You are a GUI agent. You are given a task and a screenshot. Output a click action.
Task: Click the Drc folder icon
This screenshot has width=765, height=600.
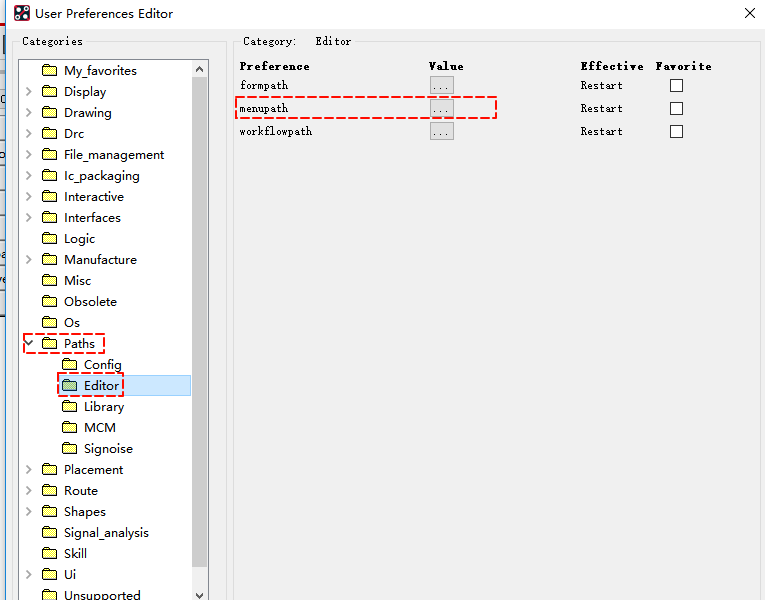coord(49,134)
